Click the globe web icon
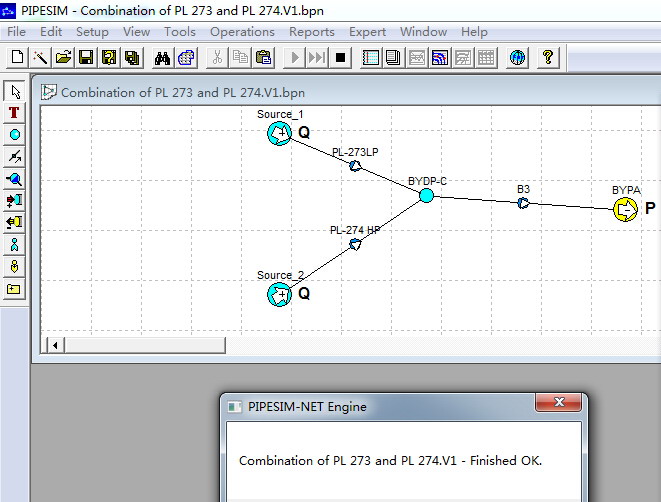 coord(517,57)
